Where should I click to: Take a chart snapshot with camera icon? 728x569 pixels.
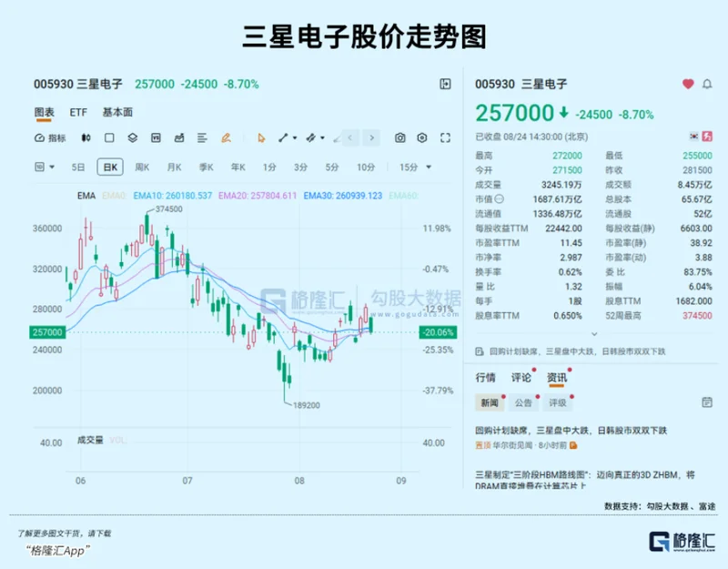(400, 138)
